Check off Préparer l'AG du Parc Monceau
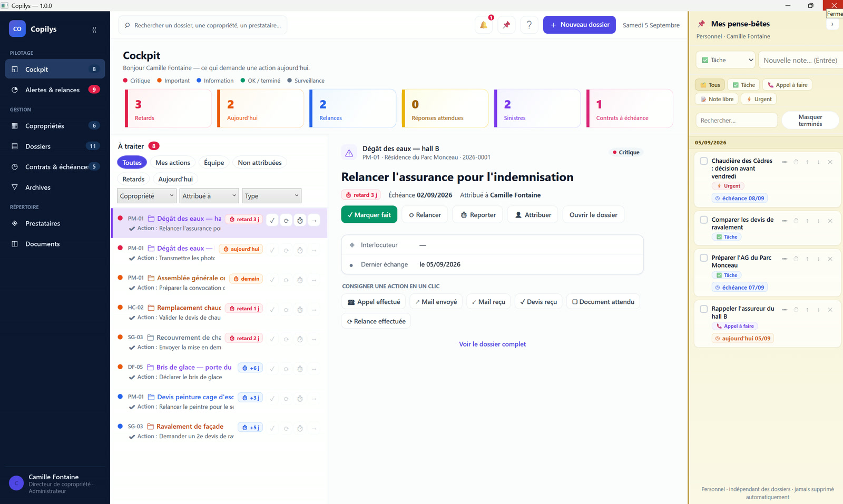843x504 pixels. pos(704,258)
